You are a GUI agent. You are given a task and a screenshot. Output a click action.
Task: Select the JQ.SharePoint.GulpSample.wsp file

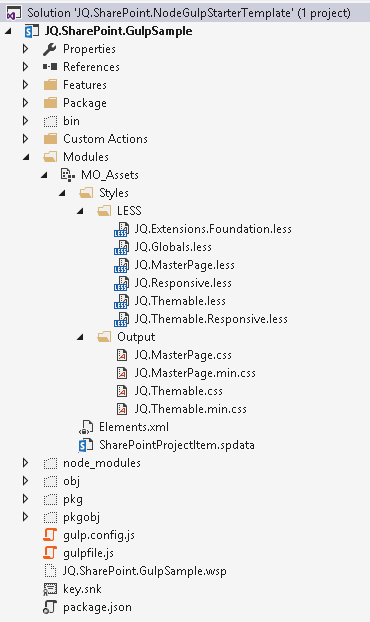tap(145, 571)
